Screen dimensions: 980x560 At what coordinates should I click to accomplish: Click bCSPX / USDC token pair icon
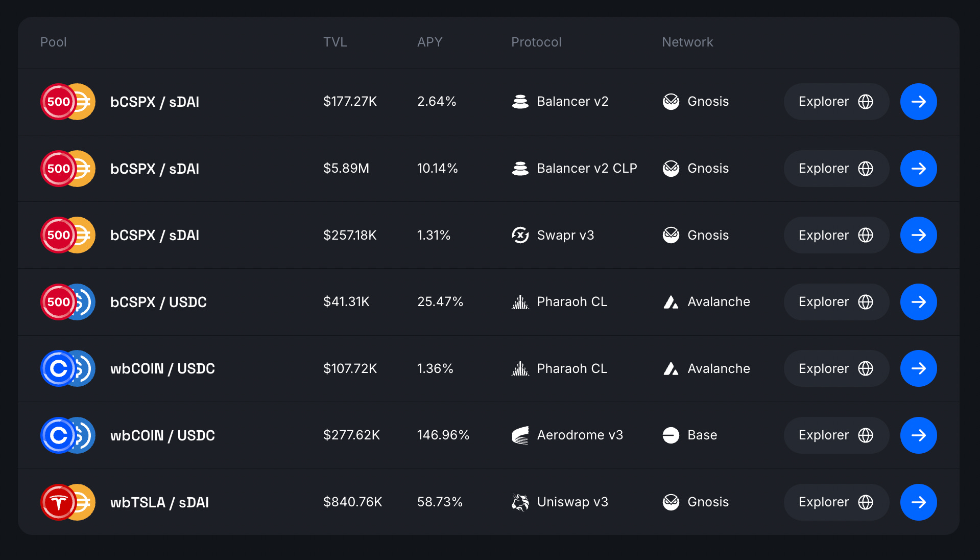coord(68,302)
